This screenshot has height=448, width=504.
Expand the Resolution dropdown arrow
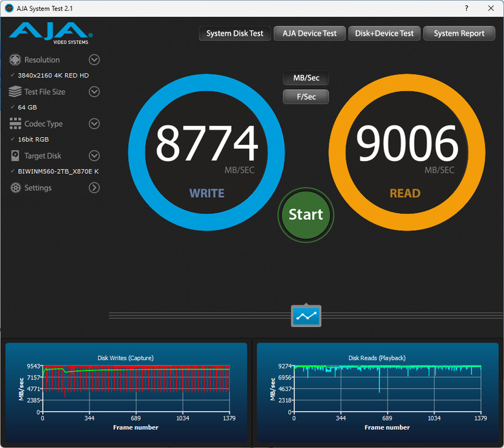point(94,60)
